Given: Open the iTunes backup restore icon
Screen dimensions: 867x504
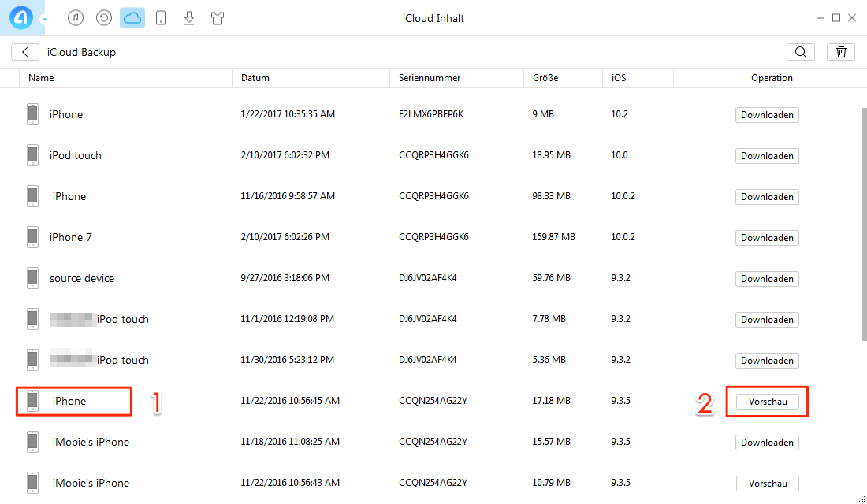Looking at the screenshot, I should pyautogui.click(x=104, y=17).
